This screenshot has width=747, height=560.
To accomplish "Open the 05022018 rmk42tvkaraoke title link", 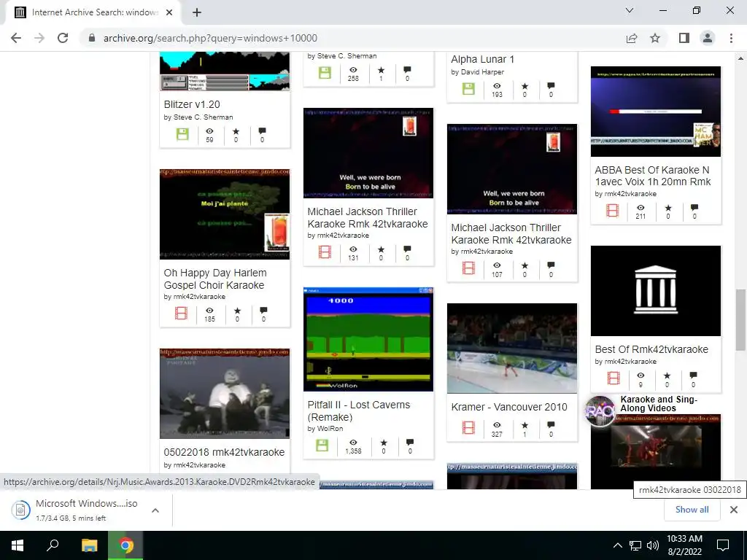I will tap(224, 452).
